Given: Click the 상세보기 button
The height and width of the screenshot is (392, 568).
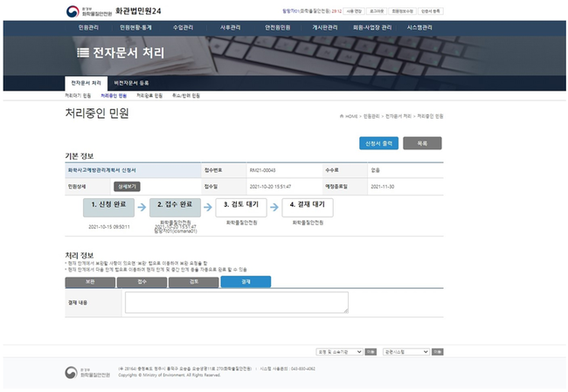Looking at the screenshot, I should (x=127, y=186).
